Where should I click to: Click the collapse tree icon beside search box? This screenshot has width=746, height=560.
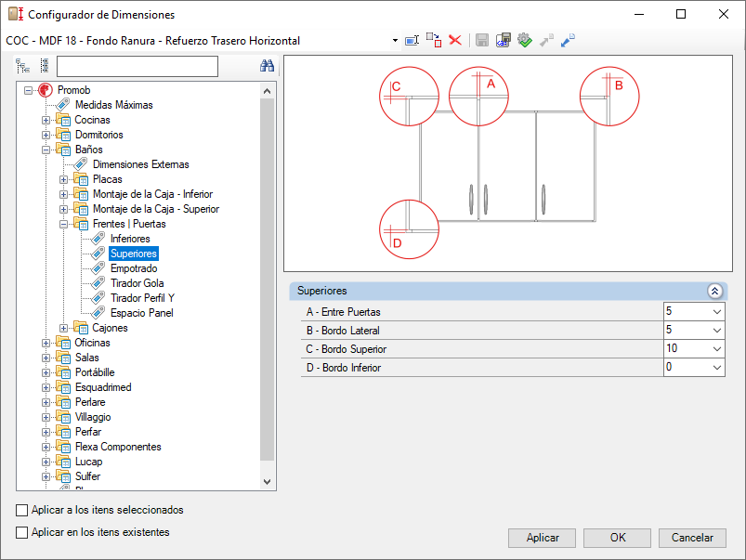pyautogui.click(x=45, y=66)
